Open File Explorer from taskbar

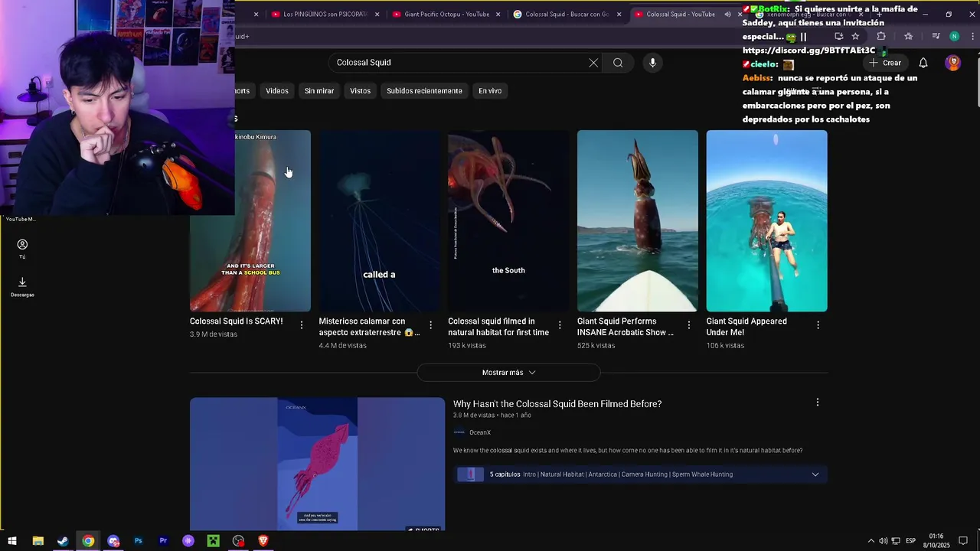(38, 541)
